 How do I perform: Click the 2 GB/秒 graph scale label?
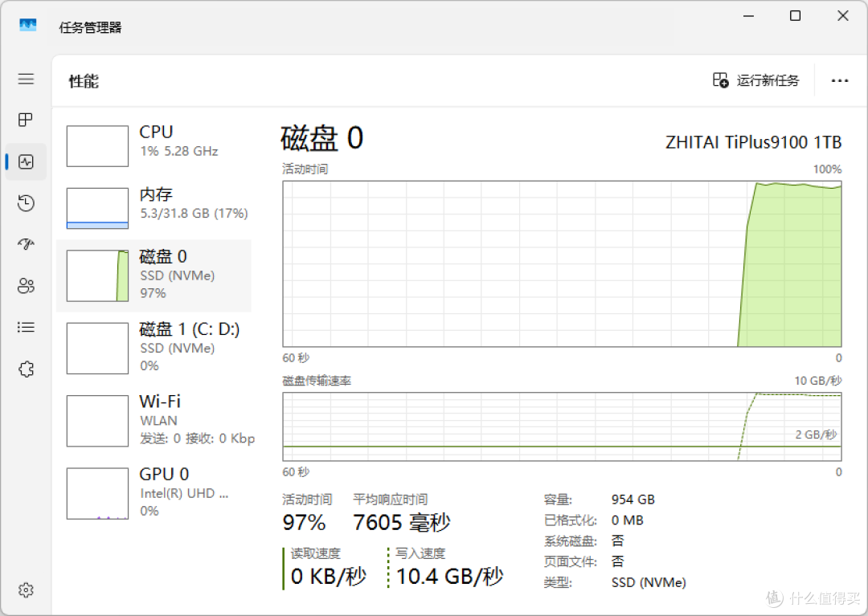[816, 434]
